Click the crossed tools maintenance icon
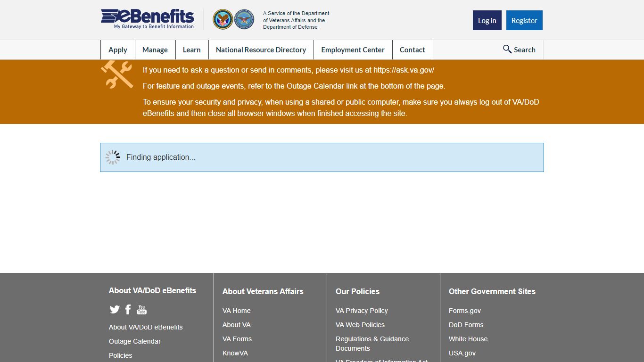 (x=117, y=74)
